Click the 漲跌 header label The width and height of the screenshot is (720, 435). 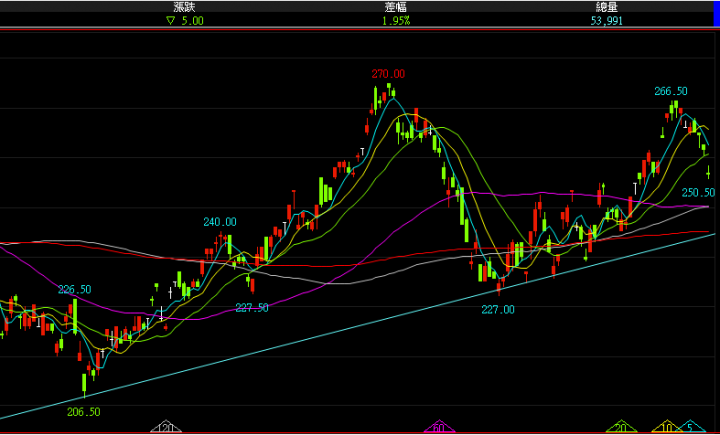[x=185, y=7]
